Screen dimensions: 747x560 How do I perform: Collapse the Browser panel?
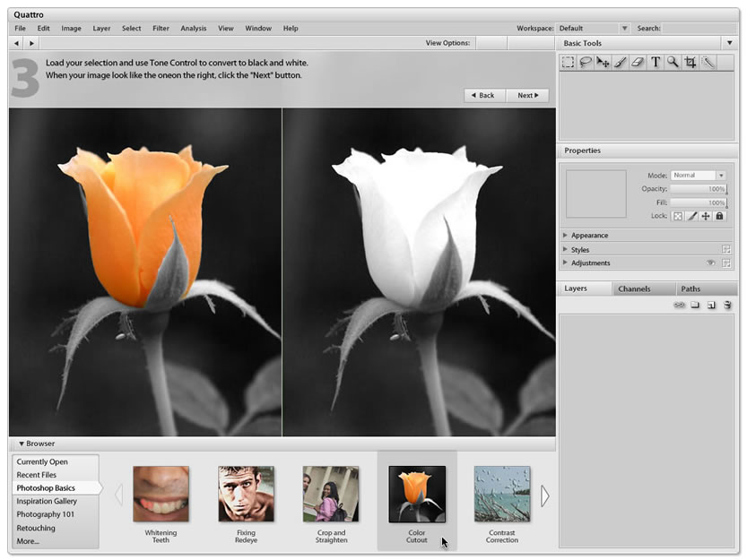point(22,444)
